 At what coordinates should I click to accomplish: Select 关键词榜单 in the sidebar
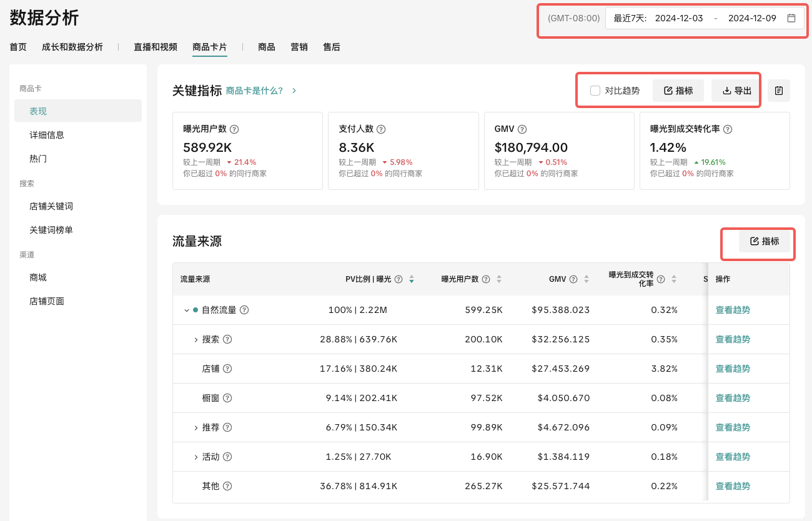pos(51,230)
